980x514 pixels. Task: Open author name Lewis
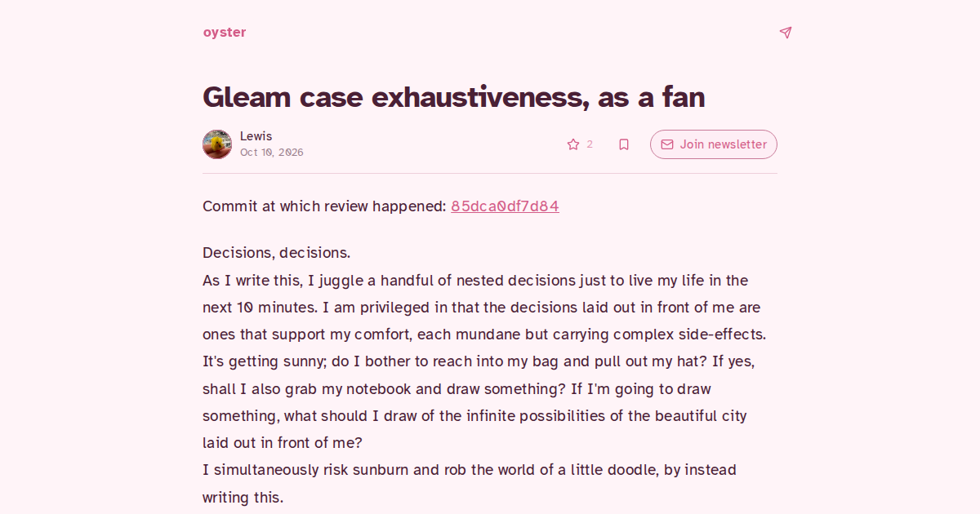coord(256,136)
